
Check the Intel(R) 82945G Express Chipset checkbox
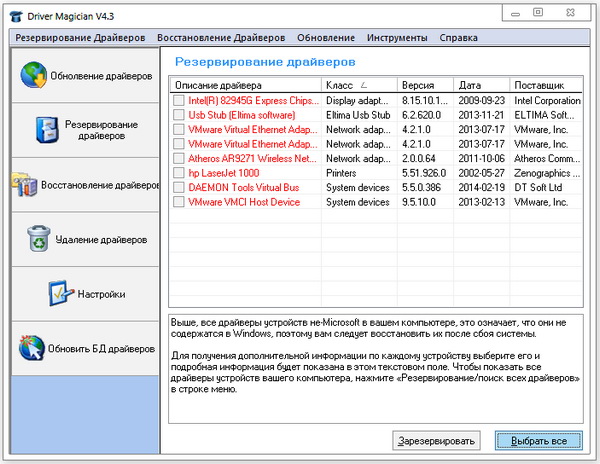coord(179,101)
